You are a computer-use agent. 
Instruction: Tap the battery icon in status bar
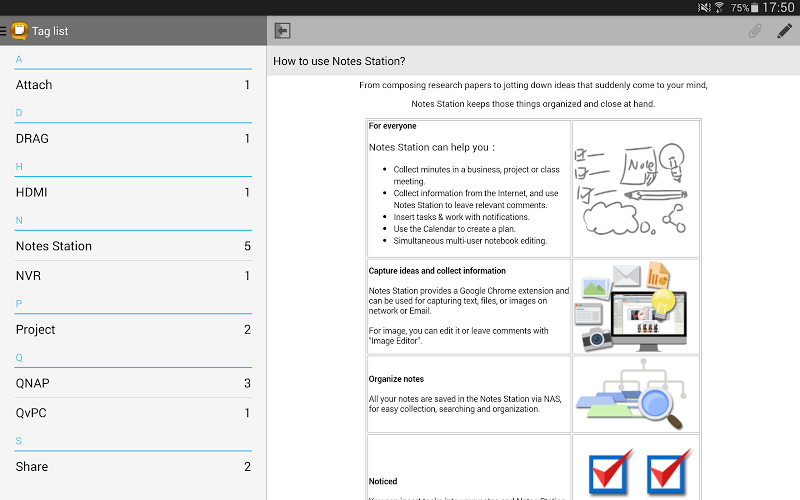755,8
